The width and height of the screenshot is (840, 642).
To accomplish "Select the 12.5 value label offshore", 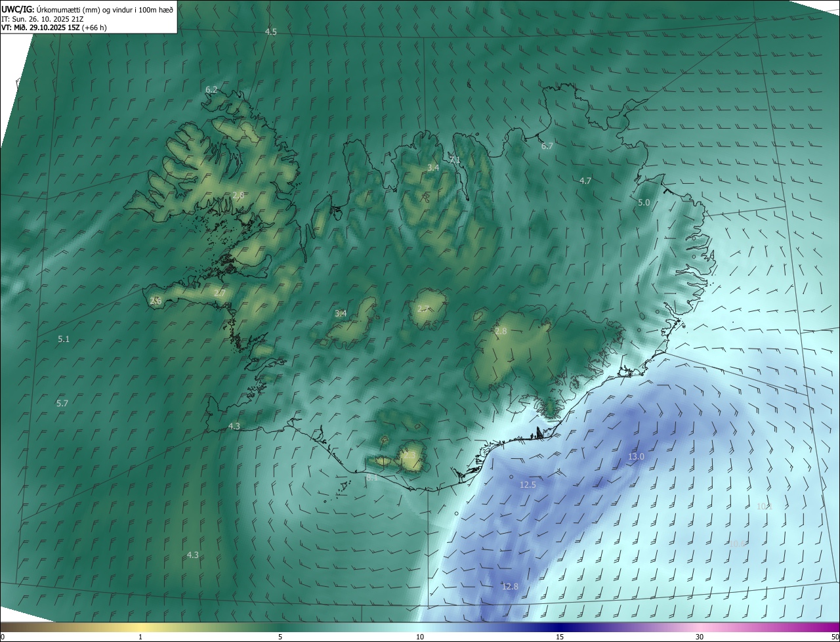I will (528, 484).
